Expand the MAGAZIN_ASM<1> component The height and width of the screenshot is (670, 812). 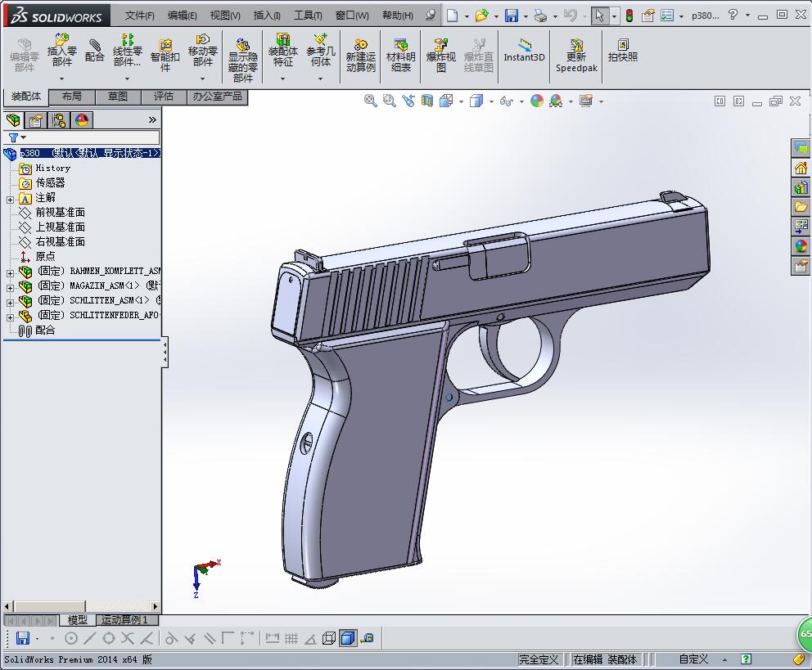pyautogui.click(x=10, y=288)
